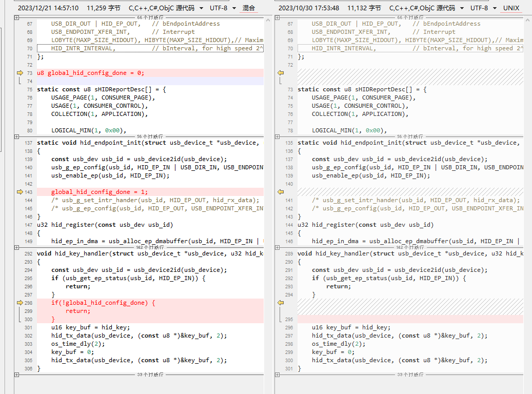
Task: Click the right file's timestamp 2023/10/30 17:53:48
Action: coord(309,8)
